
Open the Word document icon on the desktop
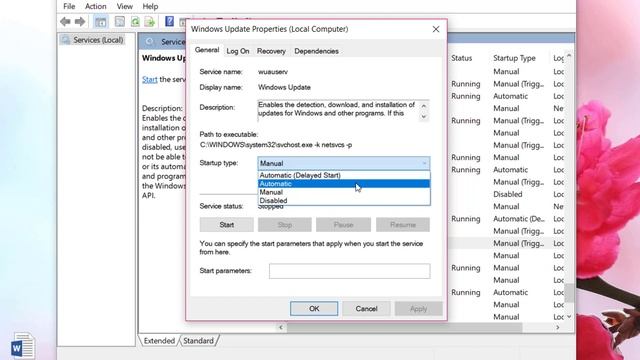[x=22, y=346]
